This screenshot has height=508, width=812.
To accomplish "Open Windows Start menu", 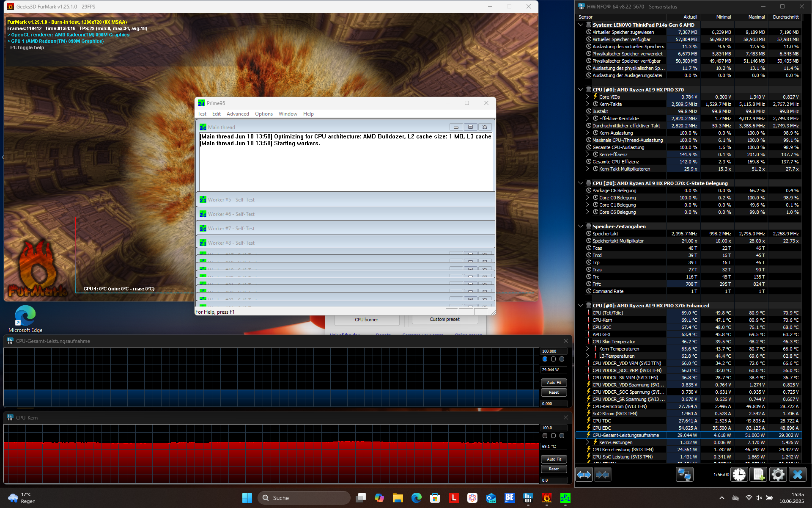I will pyautogui.click(x=247, y=498).
